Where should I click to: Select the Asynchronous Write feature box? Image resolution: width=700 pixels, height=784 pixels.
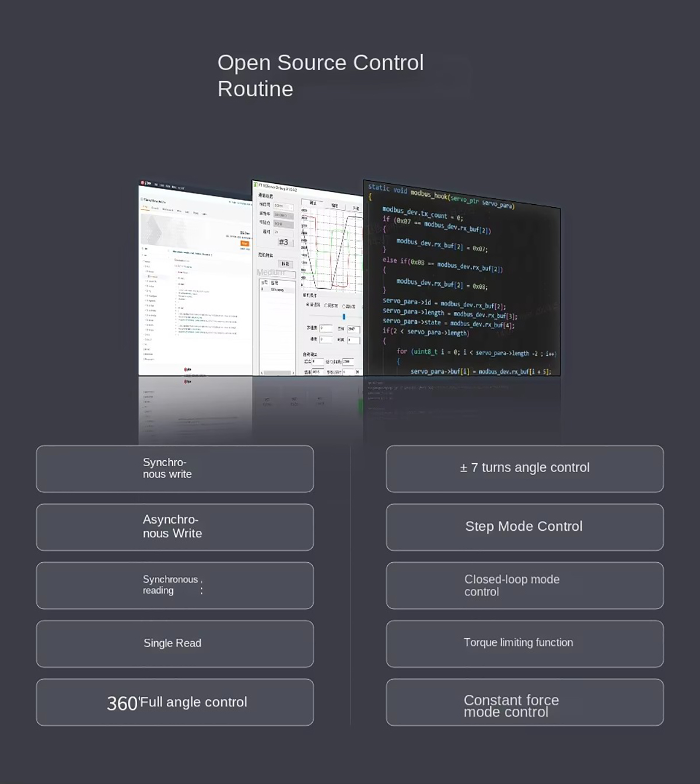174,527
